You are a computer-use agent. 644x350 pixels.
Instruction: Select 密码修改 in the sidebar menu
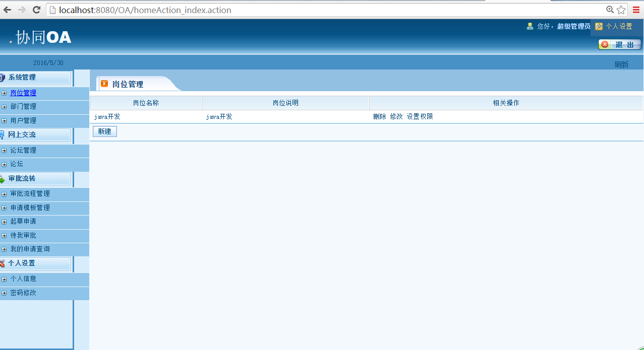[x=22, y=292]
